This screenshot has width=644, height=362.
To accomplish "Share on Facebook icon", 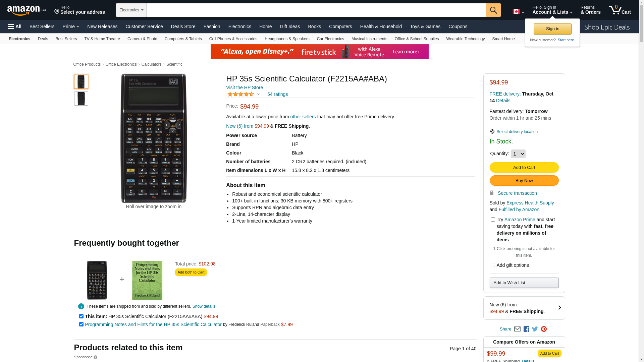I will coord(526,329).
